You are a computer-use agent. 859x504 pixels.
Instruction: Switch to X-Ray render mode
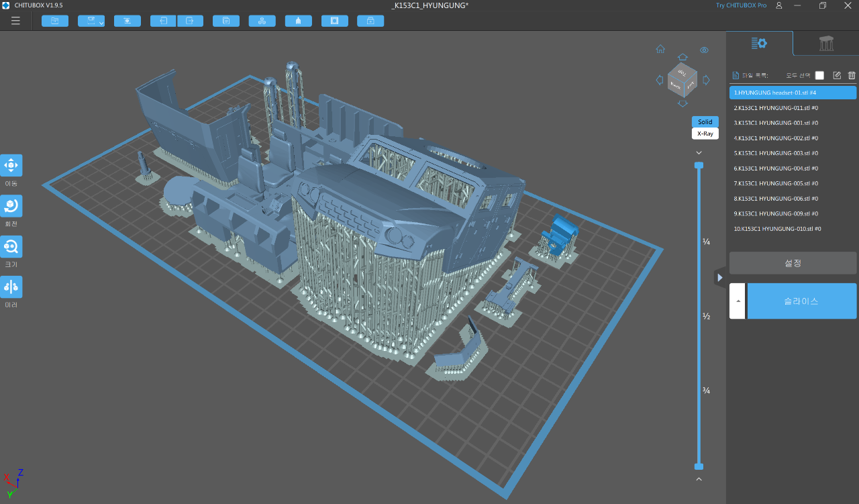coord(705,134)
